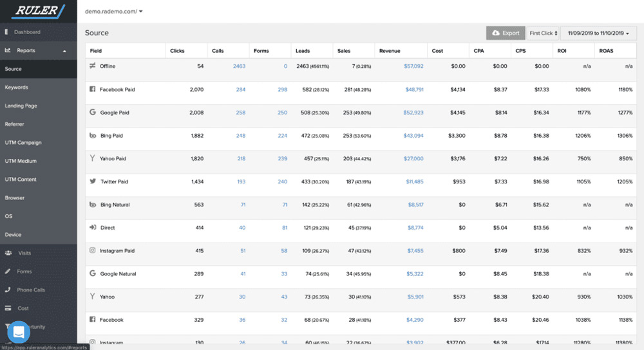The height and width of the screenshot is (350, 644).
Task: Open the Keywords report
Action: click(x=38, y=87)
